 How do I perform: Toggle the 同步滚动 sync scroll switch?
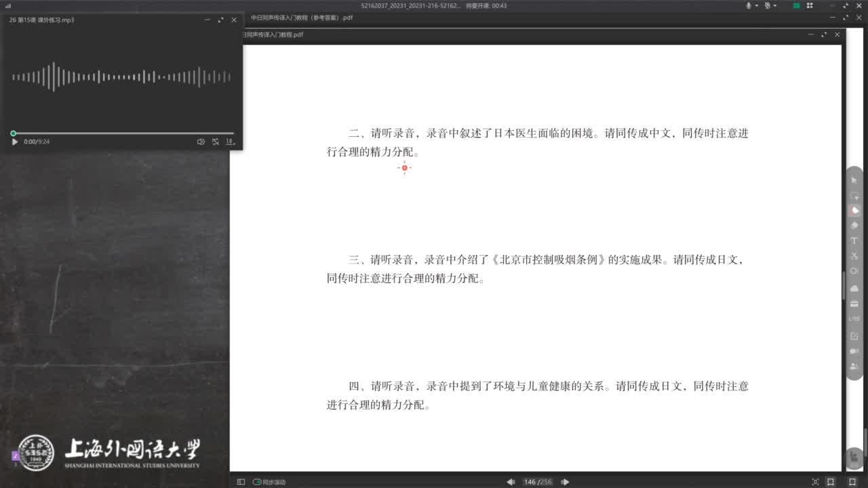[x=257, y=482]
